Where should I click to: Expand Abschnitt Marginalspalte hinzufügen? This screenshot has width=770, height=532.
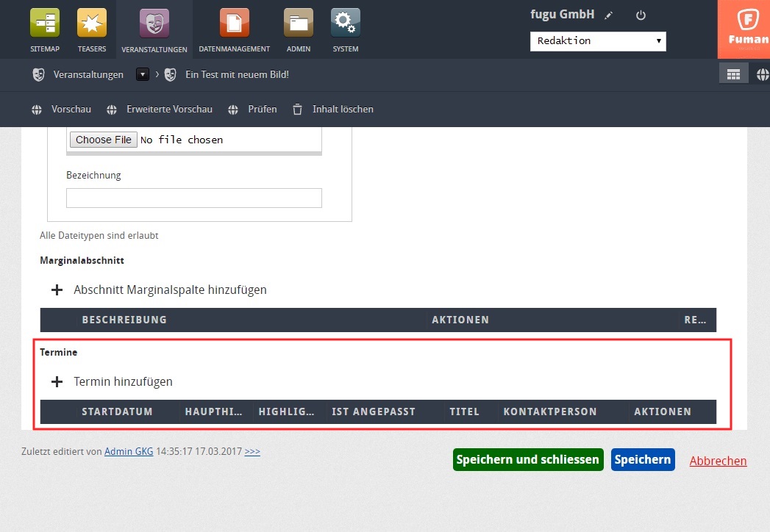pyautogui.click(x=57, y=290)
